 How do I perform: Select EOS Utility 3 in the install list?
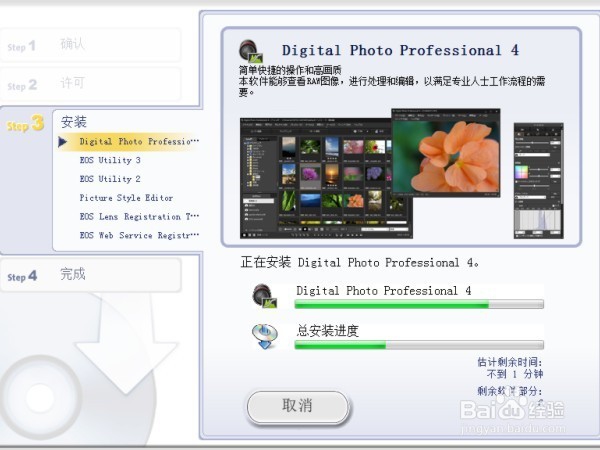point(110,160)
